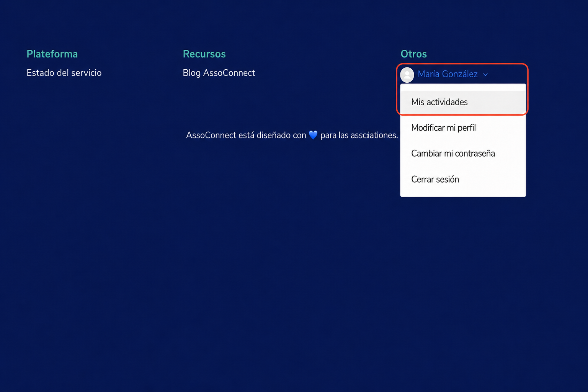Viewport: 588px width, 392px height.
Task: Click the Recursos heading
Action: (x=204, y=54)
